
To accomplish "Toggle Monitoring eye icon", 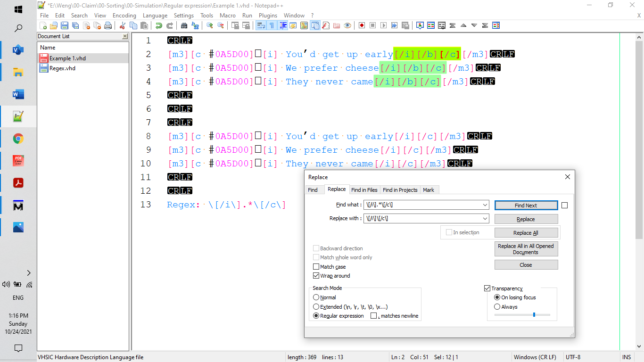I will tap(347, 25).
